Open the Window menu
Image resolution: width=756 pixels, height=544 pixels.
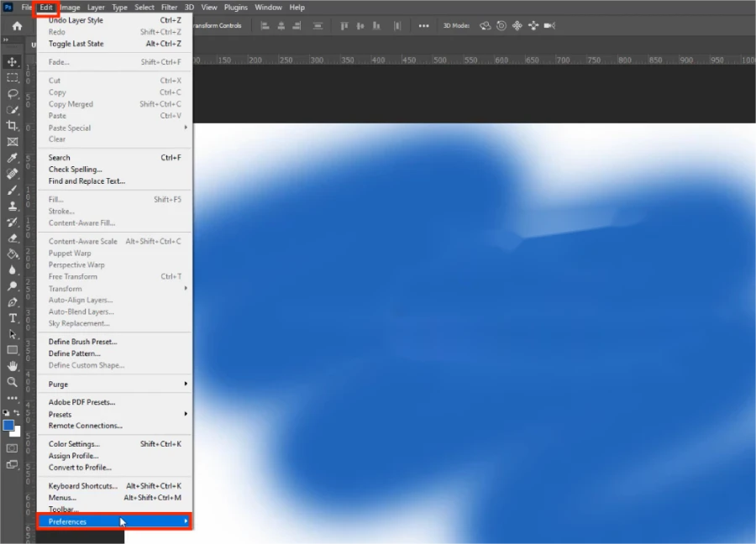pos(268,8)
